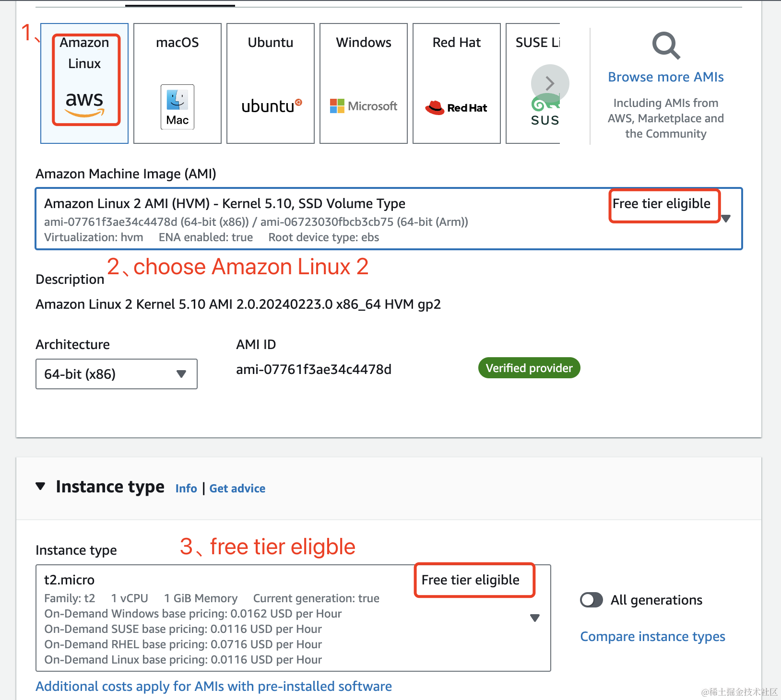781x700 pixels.
Task: Select the SUSE Linux AMI tile
Action: (533, 83)
